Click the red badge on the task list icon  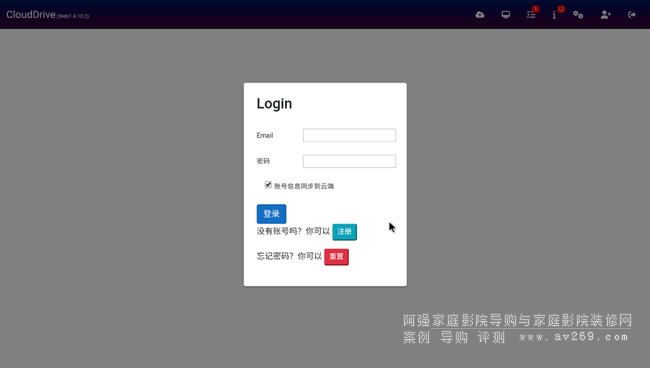click(536, 9)
